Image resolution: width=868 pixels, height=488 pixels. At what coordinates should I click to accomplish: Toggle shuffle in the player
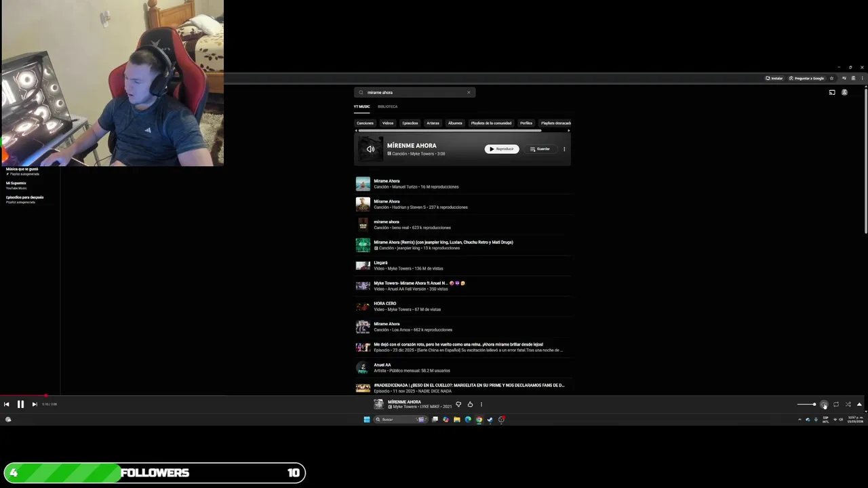[848, 405]
